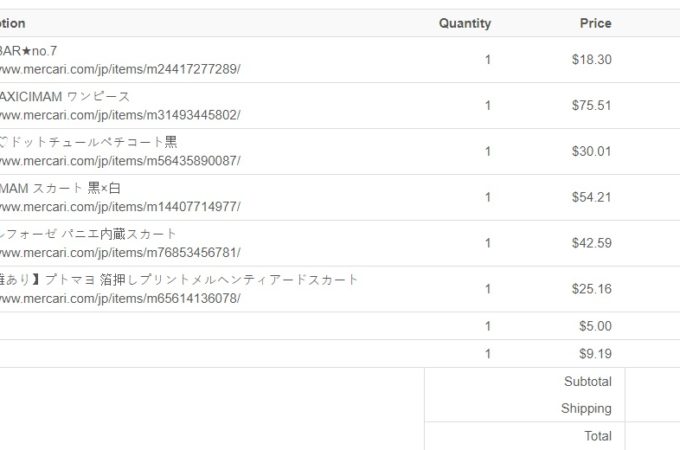Open the Mercari link ending in m76853456781
The image size is (680, 450).
[x=120, y=253]
